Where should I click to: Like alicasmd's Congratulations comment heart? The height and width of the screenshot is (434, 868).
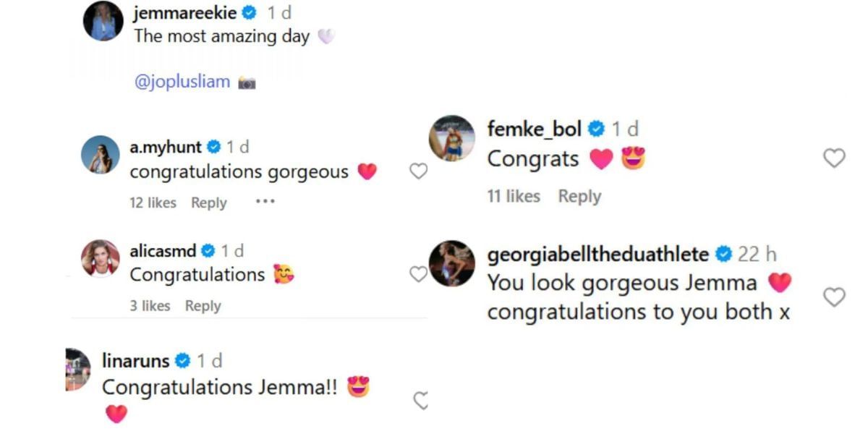click(x=418, y=274)
